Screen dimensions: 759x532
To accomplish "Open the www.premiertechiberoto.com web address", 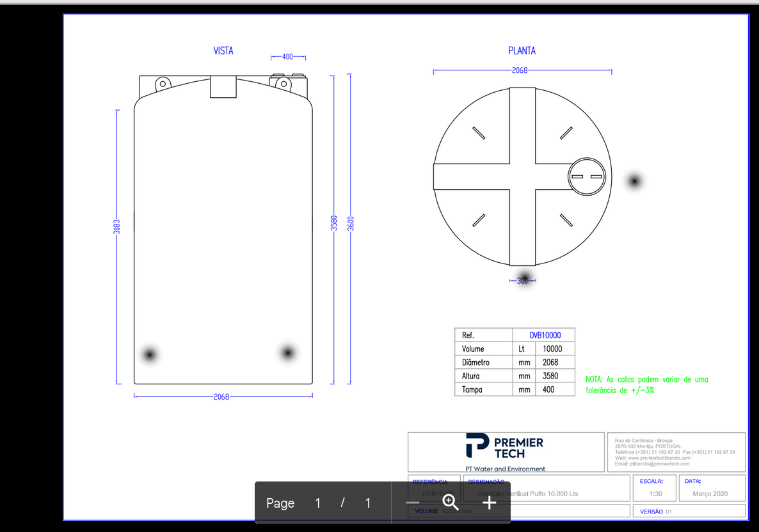I will 659,458.
